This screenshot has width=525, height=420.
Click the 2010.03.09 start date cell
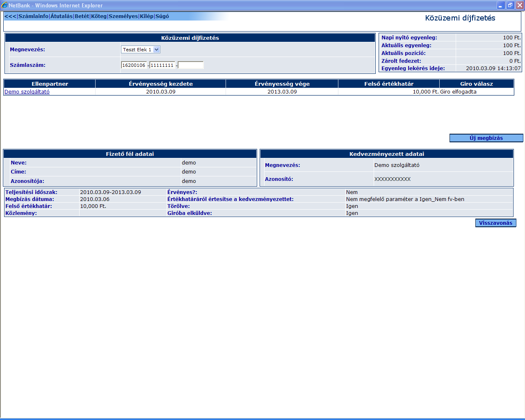click(161, 92)
